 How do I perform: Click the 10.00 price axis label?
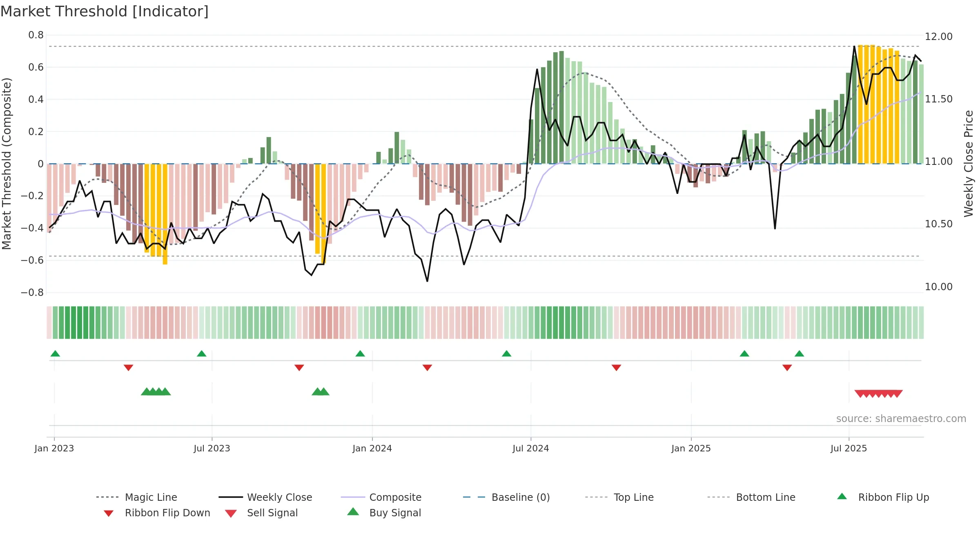point(939,287)
